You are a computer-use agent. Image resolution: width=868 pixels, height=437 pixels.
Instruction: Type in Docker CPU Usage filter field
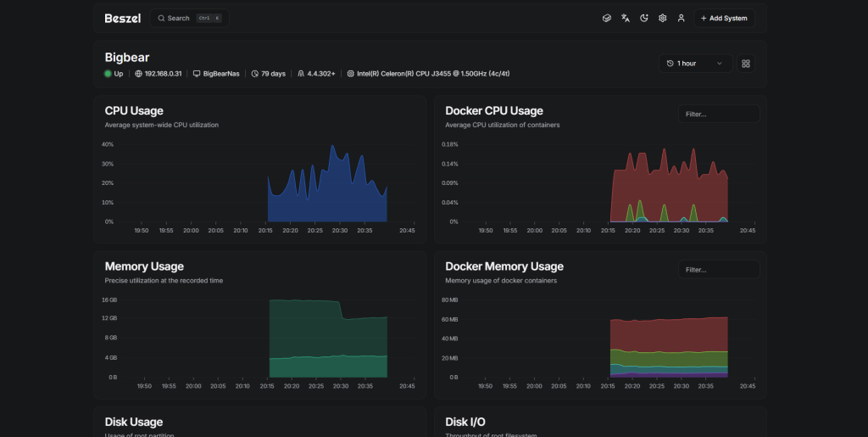pyautogui.click(x=719, y=114)
